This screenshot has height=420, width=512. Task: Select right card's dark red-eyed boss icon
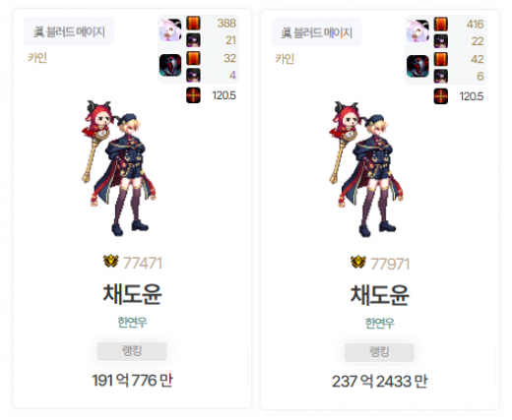[x=417, y=66]
